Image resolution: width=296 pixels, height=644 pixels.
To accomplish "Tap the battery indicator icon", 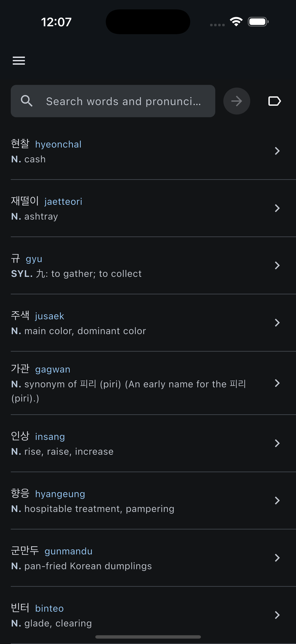I will pyautogui.click(x=258, y=22).
